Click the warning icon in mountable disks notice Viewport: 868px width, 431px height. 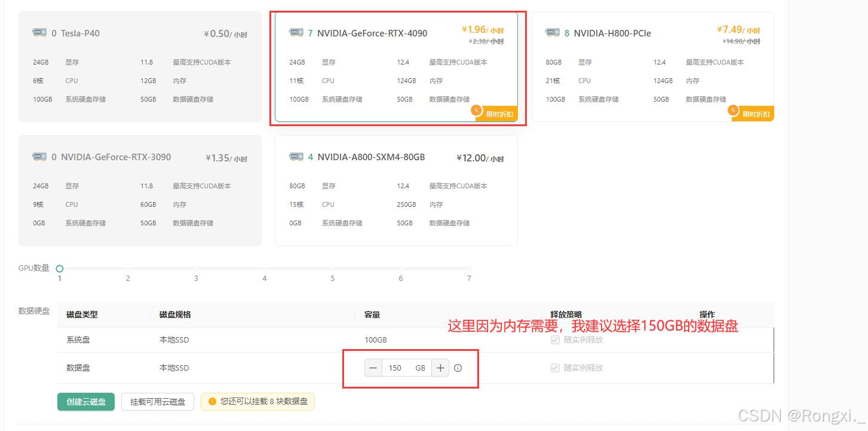point(211,402)
